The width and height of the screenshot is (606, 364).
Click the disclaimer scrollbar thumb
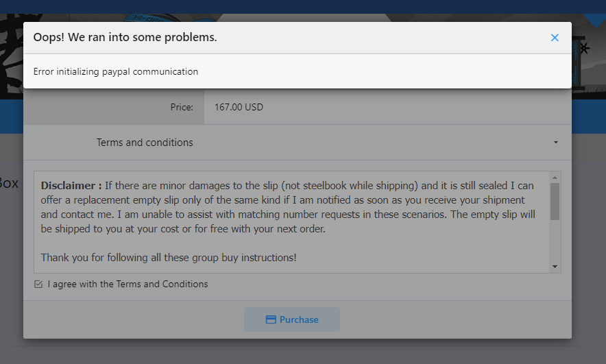555,202
